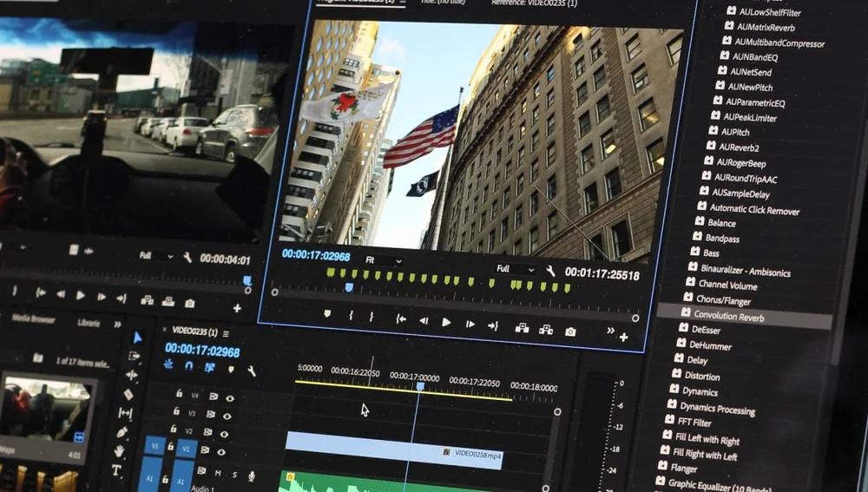Viewport: 868px width, 492px height.
Task: Select the DeEsser audio effect
Action: 706,330
